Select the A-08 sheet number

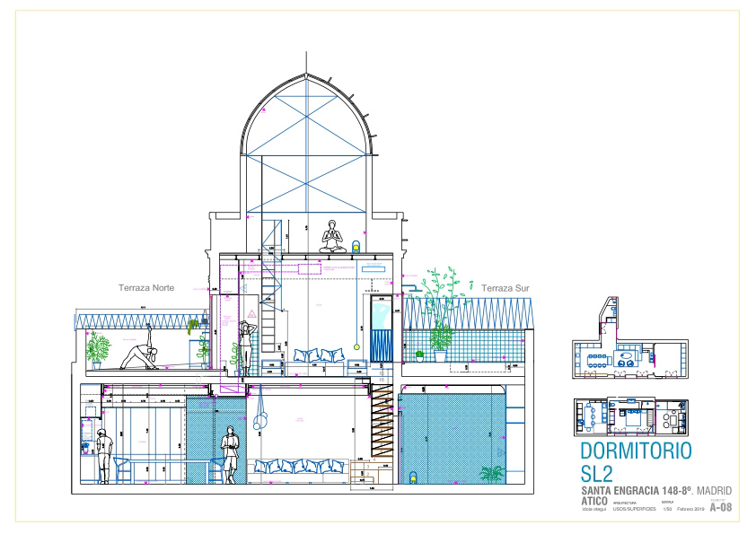(721, 507)
